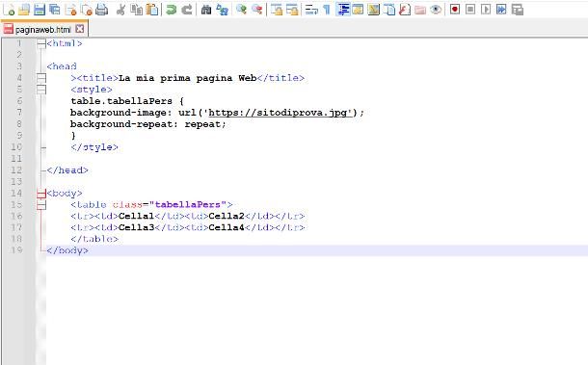
Task: Toggle synchronized horizontal scrolling
Action: 292,10
